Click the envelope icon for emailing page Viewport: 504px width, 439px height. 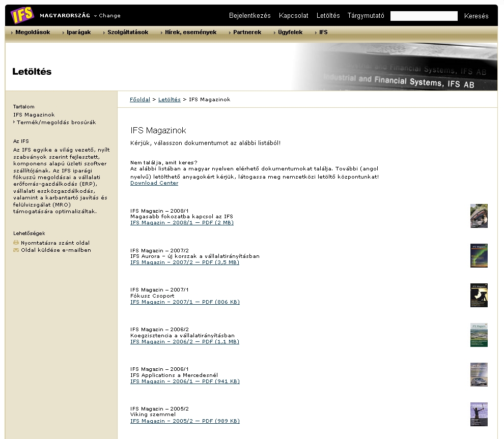pyautogui.click(x=16, y=250)
